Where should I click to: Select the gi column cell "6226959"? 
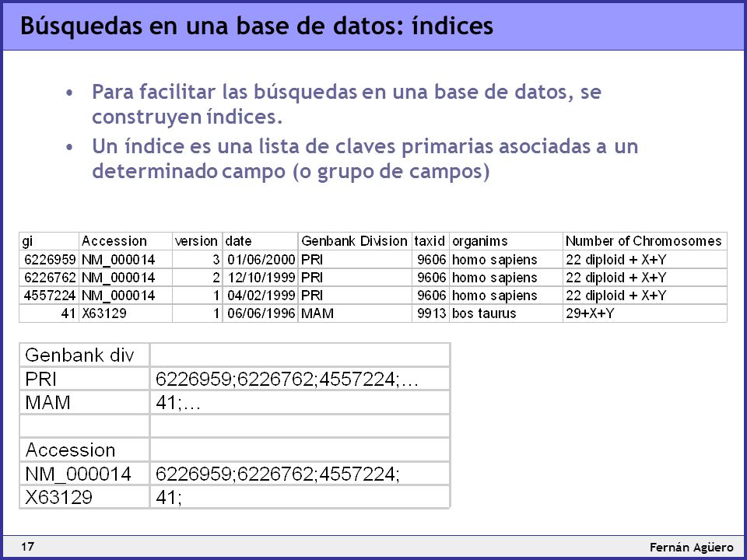coord(50,260)
